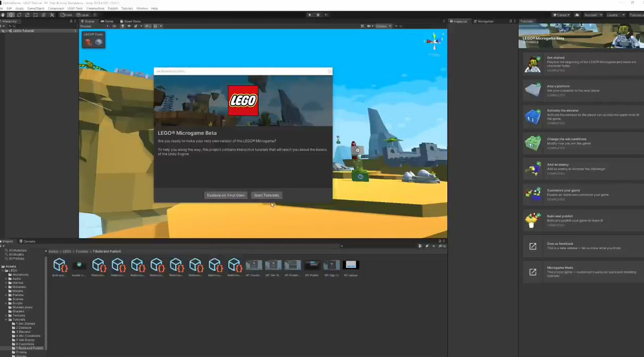This screenshot has height=357, width=644.
Task: Select the Scale tool in toolbar
Action: tap(27, 15)
